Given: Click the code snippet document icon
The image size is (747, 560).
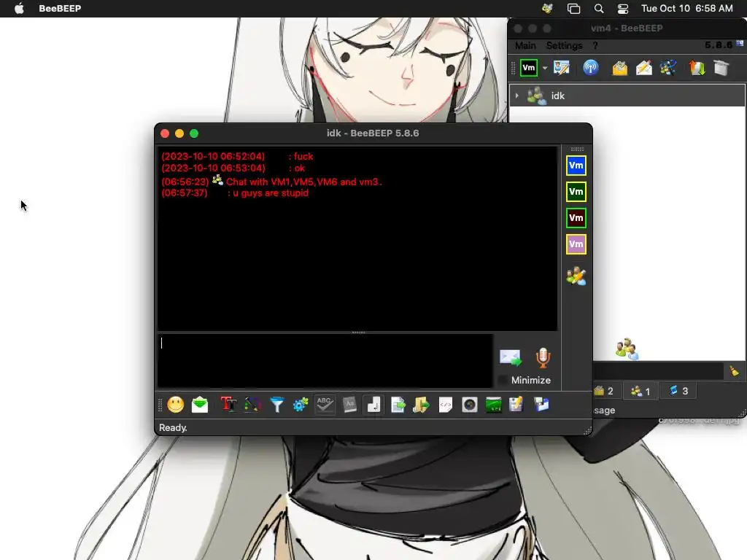Looking at the screenshot, I should pyautogui.click(x=446, y=405).
